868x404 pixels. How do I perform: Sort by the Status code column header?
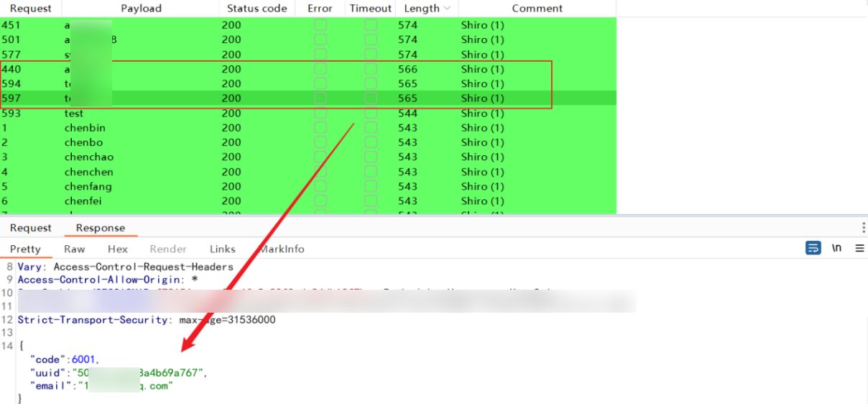[257, 9]
